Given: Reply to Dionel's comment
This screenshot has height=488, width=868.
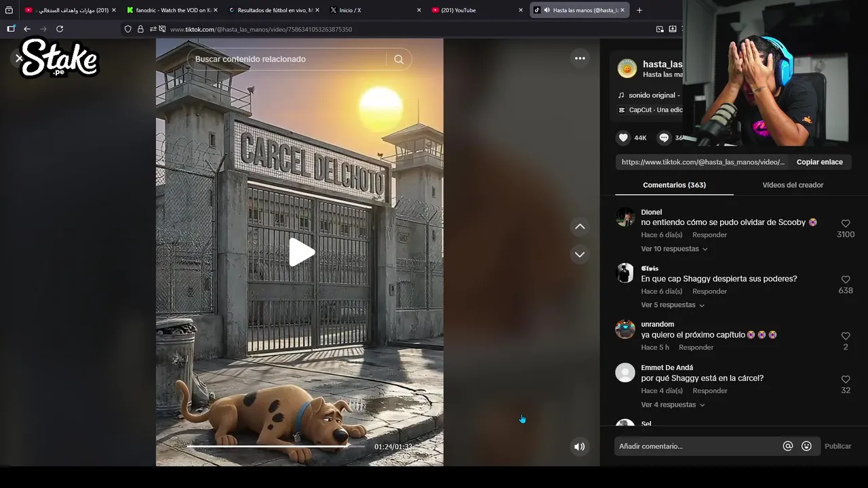Looking at the screenshot, I should point(709,235).
